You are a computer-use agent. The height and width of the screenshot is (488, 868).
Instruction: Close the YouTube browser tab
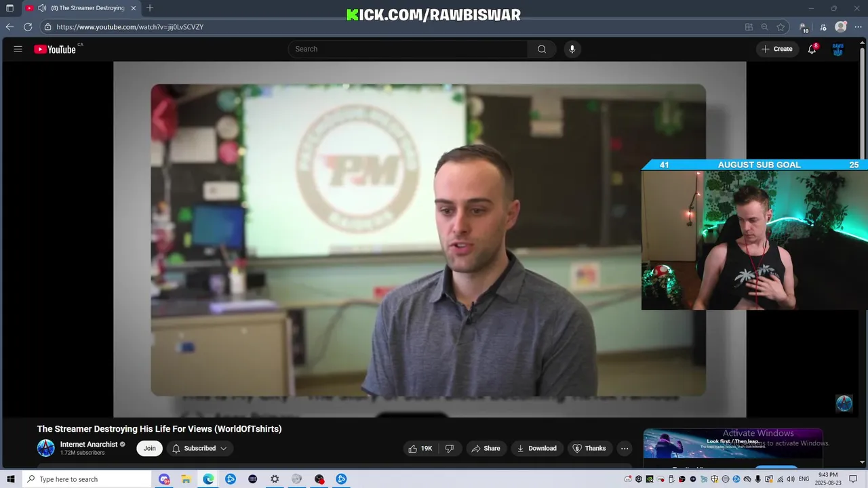tap(133, 8)
